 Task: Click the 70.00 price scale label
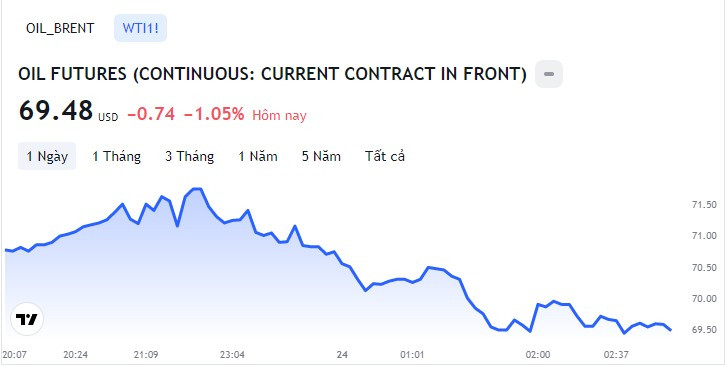pos(704,299)
